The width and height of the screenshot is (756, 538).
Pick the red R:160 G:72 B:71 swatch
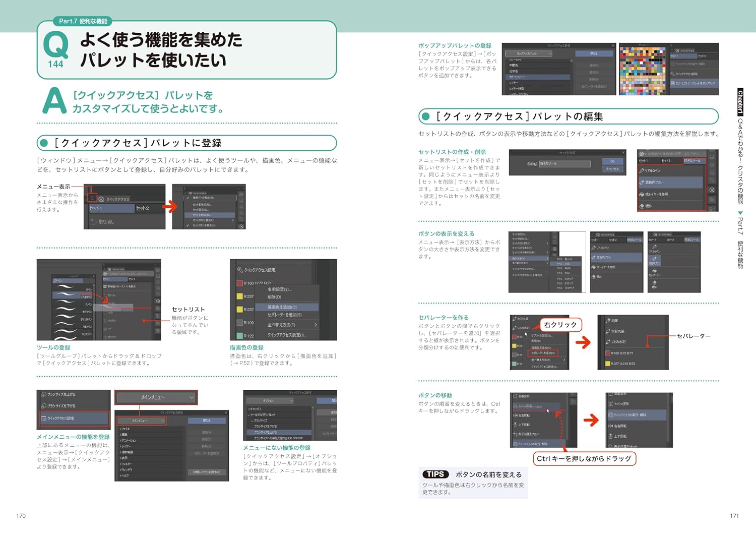[x=240, y=283]
